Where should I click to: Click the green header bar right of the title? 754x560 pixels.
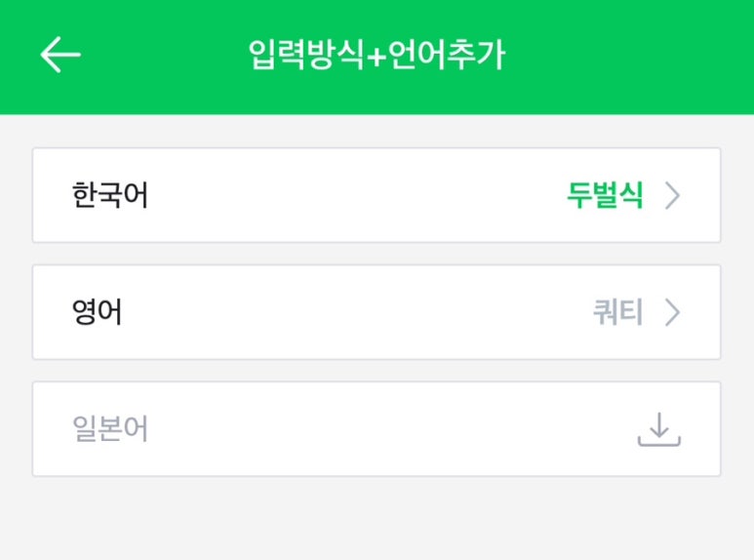[x=634, y=56]
